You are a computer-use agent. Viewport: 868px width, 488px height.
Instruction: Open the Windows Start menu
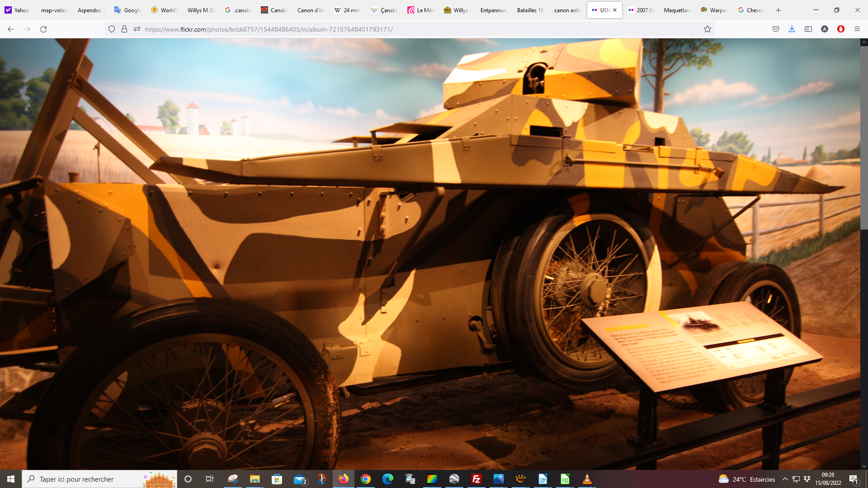click(11, 479)
